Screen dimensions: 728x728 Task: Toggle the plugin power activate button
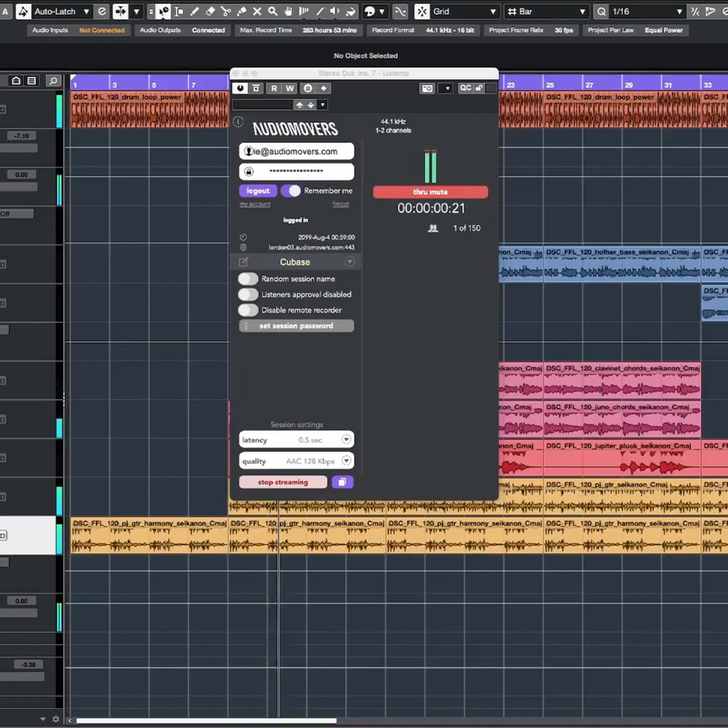click(240, 88)
